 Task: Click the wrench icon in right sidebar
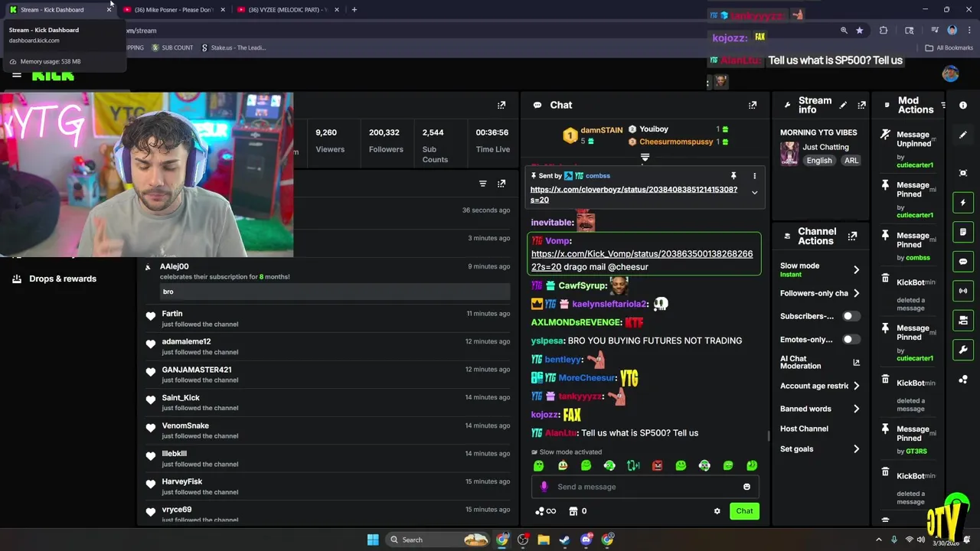(x=963, y=350)
